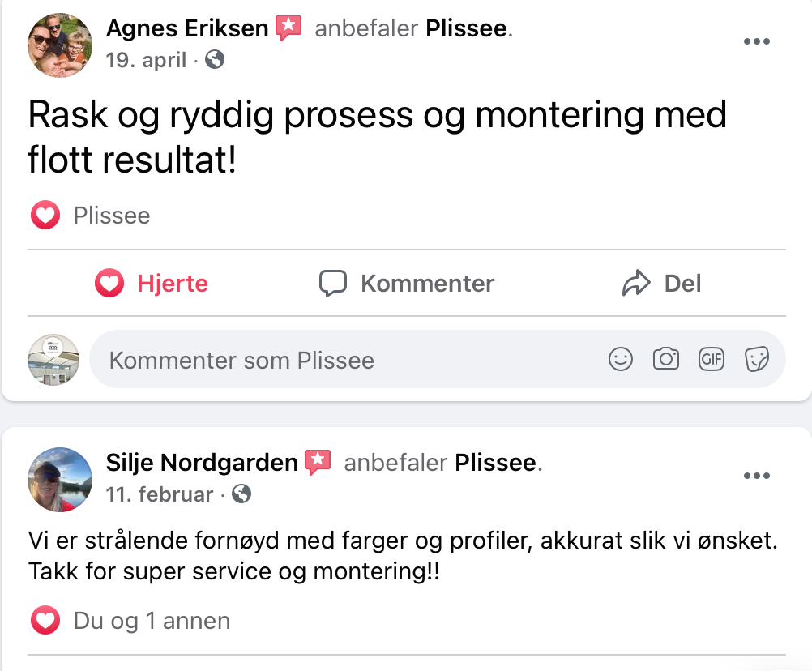The width and height of the screenshot is (812, 671).
Task: Open the GIF picker in comment box
Action: [x=711, y=359]
